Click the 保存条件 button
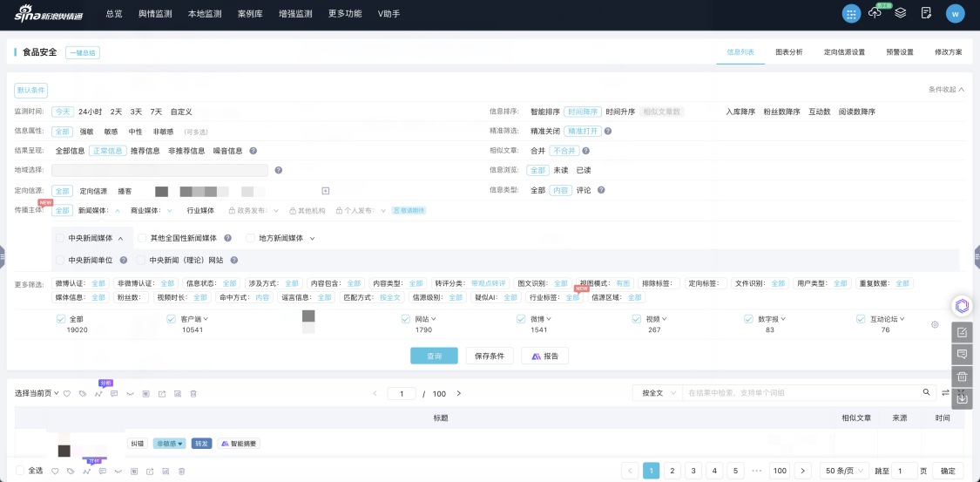 [490, 356]
